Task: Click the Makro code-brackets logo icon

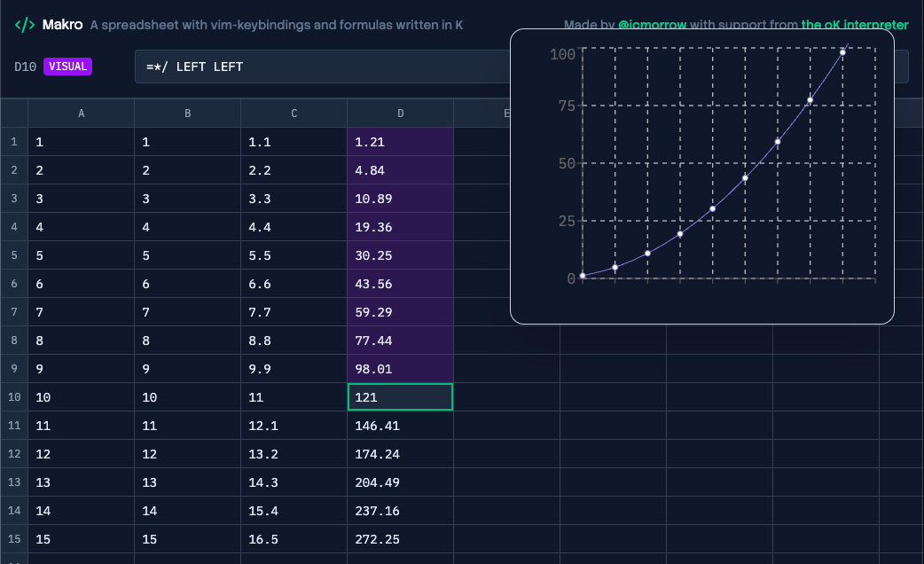Action: click(25, 25)
